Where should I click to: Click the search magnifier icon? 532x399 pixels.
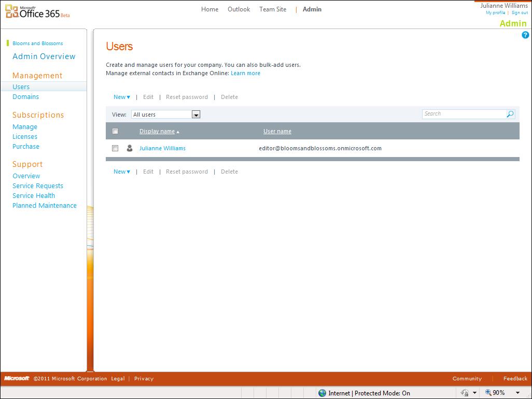coord(510,114)
